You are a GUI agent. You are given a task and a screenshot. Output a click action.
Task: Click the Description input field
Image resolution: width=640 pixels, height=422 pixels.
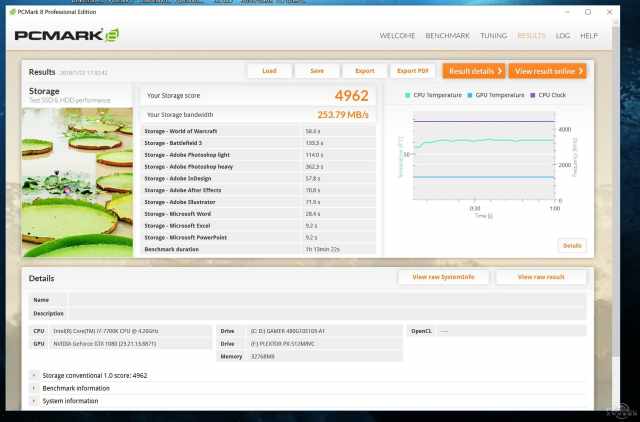click(x=327, y=313)
